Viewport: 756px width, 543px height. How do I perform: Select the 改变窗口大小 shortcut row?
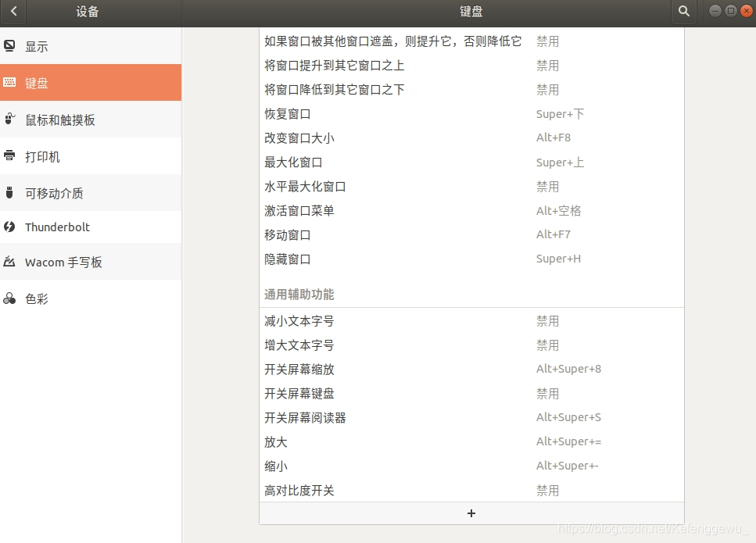coord(471,138)
